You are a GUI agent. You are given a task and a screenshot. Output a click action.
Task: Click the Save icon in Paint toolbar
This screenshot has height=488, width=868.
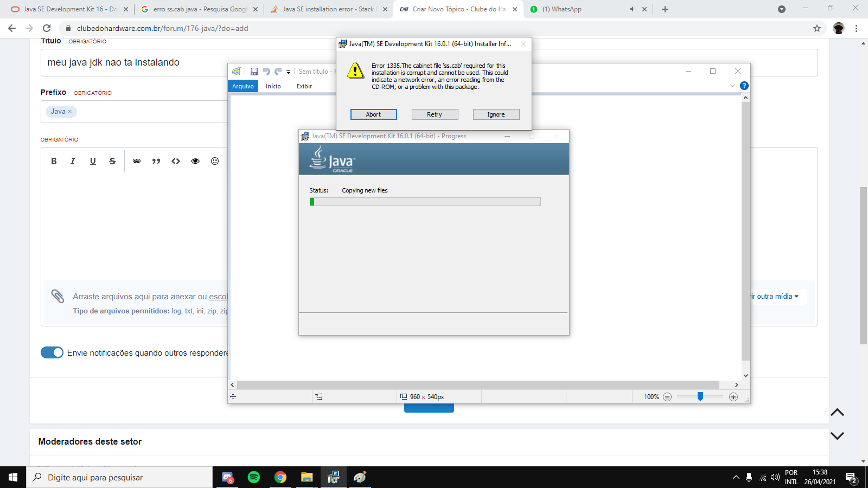254,72
